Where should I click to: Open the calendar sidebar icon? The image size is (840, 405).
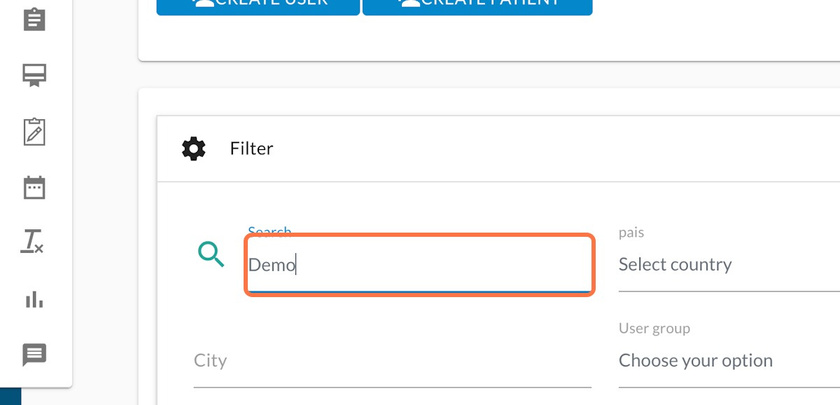[x=34, y=188]
